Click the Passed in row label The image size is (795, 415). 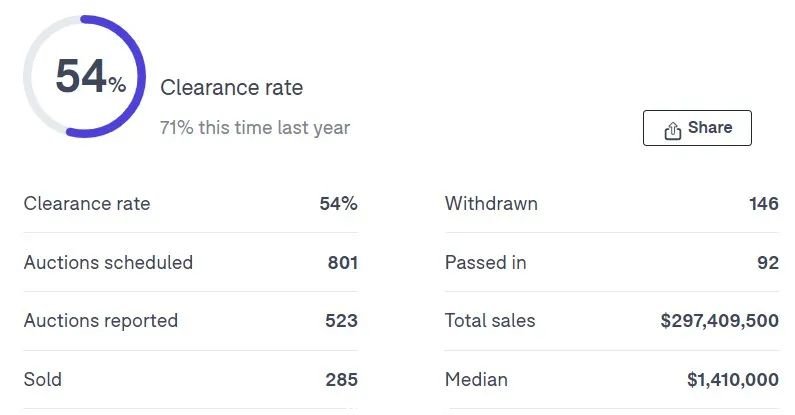tap(485, 262)
